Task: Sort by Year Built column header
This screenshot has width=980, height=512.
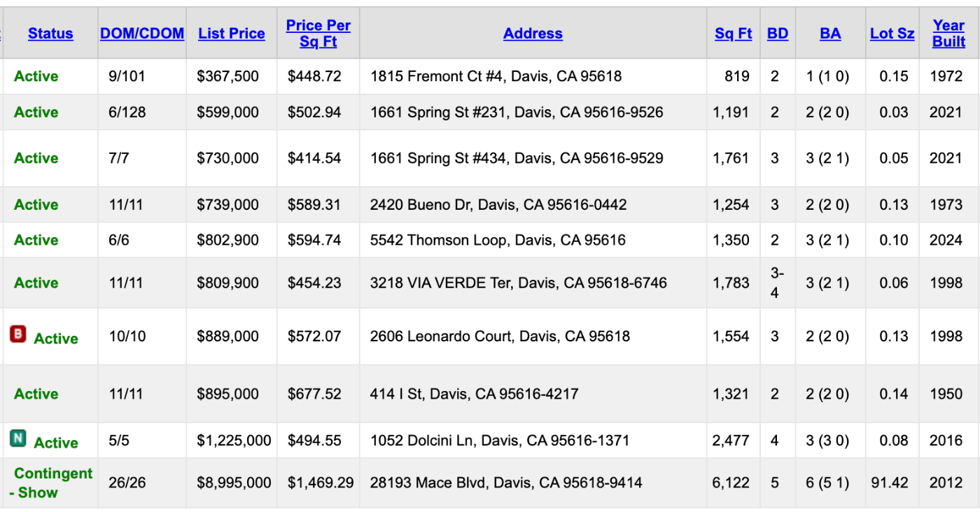Action: point(949,34)
